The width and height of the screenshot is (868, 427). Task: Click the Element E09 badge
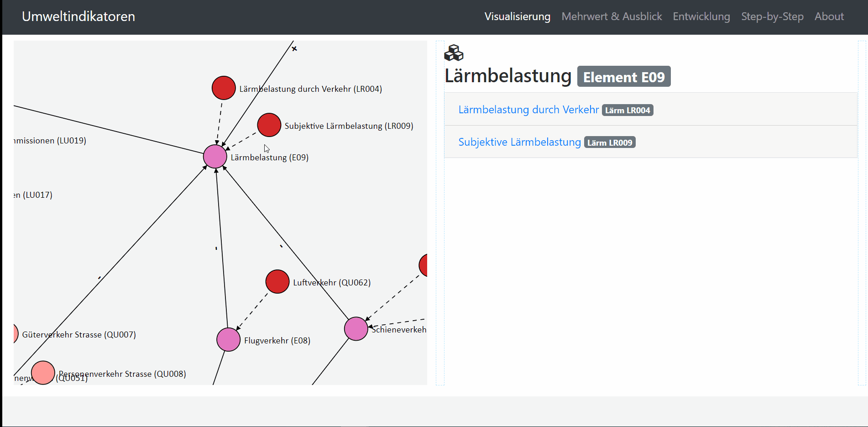(624, 77)
